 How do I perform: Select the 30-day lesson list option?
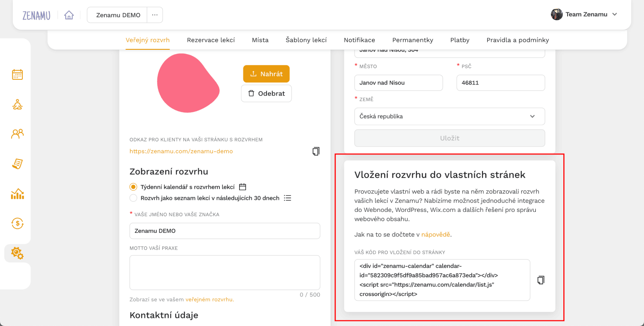point(133,198)
